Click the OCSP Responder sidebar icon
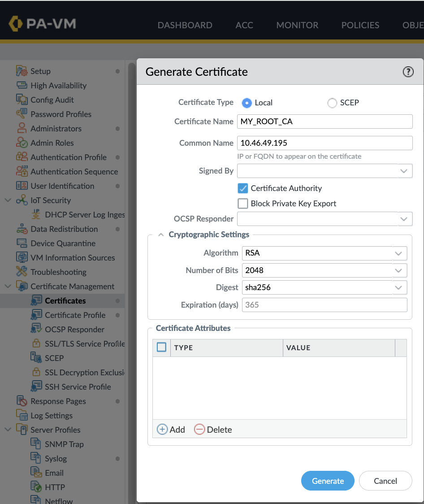The image size is (424, 504). tap(36, 330)
